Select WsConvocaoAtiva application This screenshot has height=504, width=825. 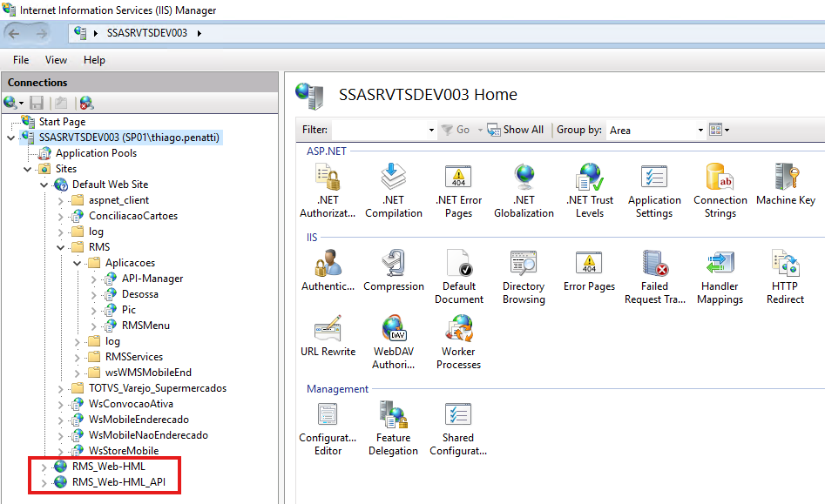click(x=131, y=404)
